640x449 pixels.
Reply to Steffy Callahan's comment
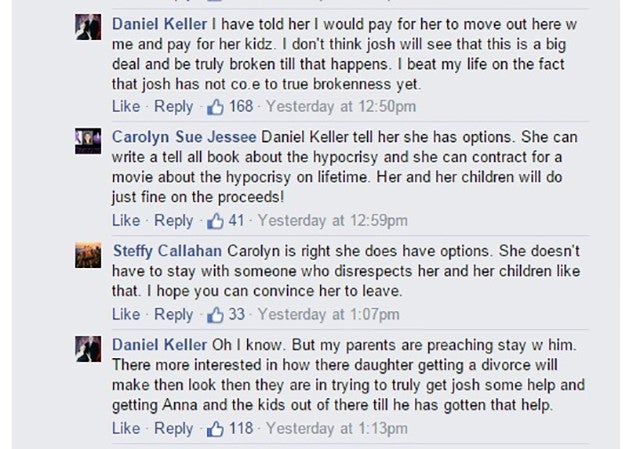click(174, 314)
